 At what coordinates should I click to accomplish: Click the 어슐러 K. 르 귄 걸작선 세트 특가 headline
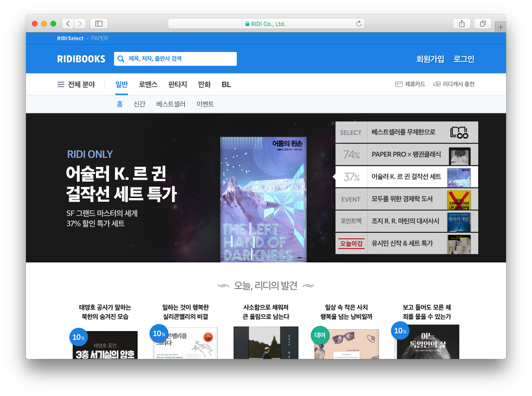pyautogui.click(x=121, y=184)
